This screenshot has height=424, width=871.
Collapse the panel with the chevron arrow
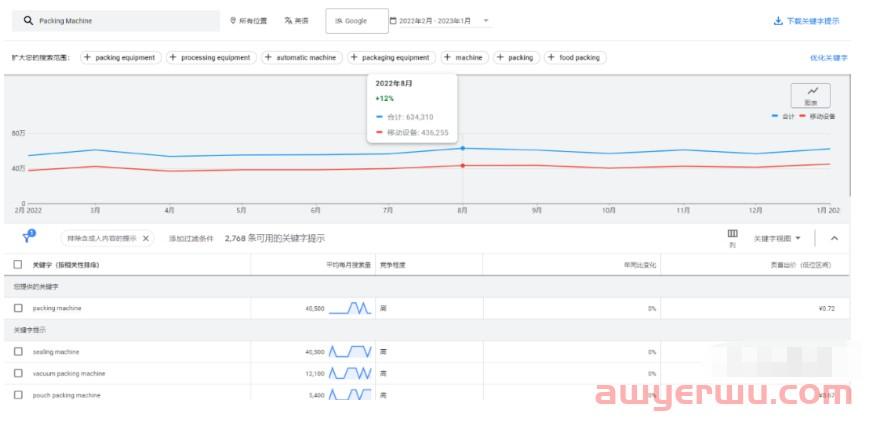(x=834, y=238)
